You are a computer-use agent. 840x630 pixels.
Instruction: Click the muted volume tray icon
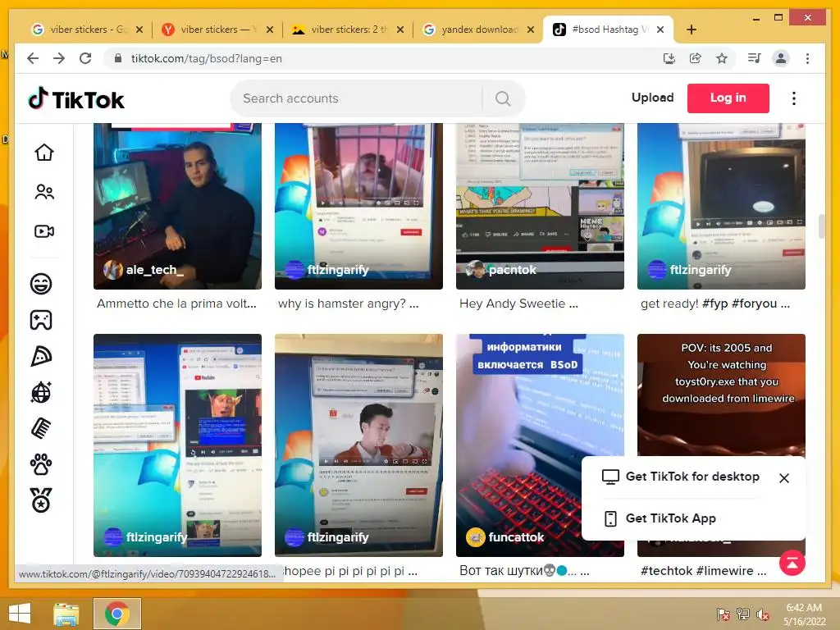coord(763,614)
